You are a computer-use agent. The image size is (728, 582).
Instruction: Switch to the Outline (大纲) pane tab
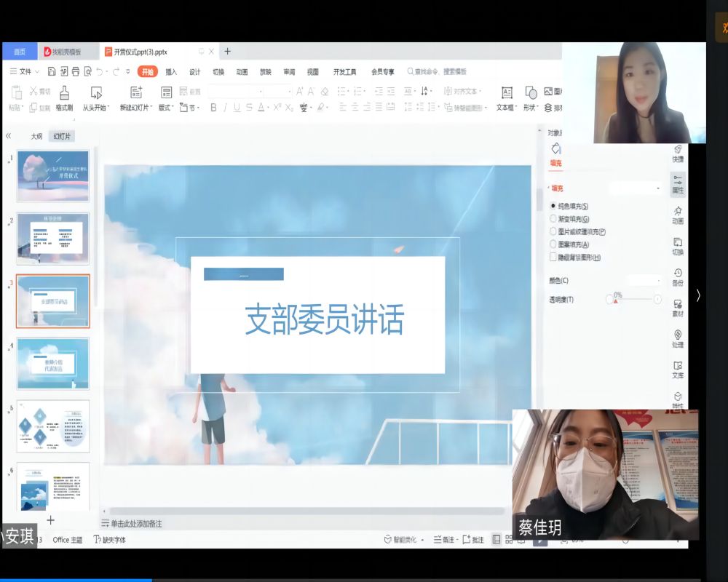36,136
